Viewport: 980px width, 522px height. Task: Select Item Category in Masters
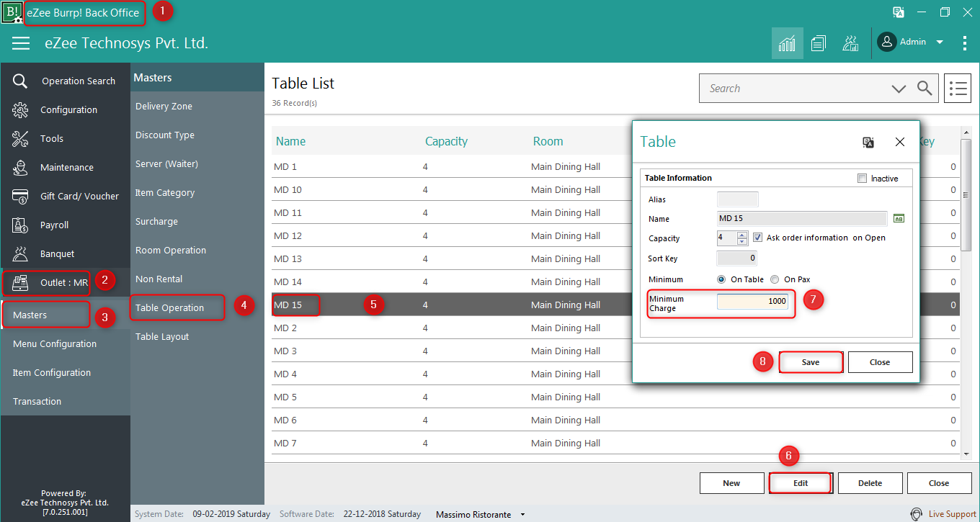pyautogui.click(x=165, y=192)
